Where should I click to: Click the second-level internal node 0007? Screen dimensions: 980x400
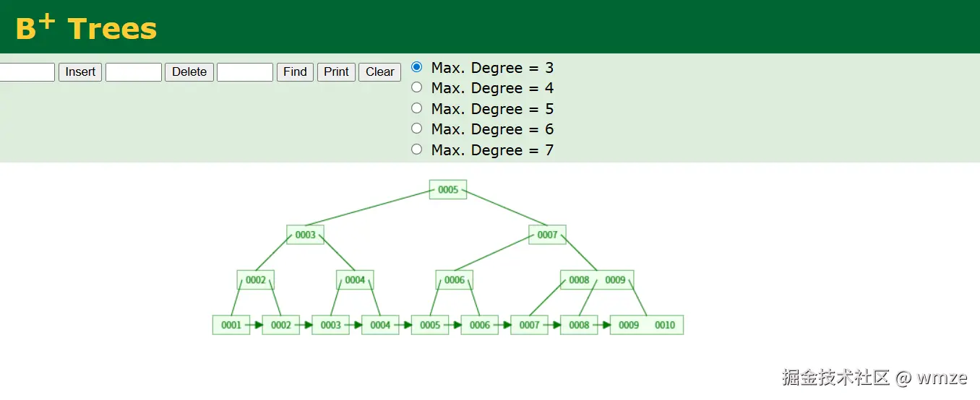coord(547,235)
